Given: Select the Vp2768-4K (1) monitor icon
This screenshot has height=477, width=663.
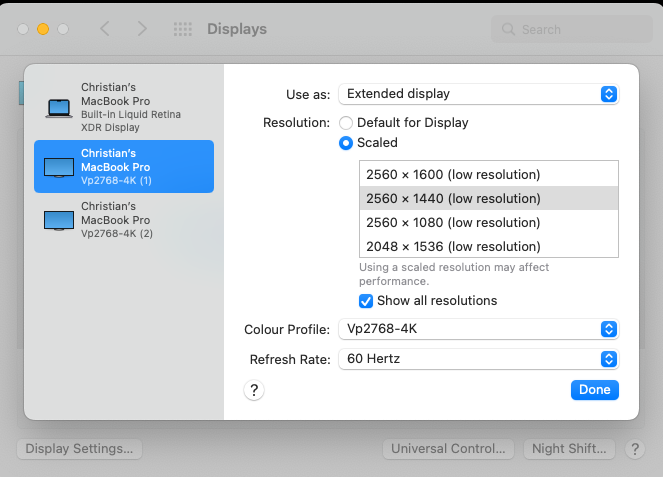Looking at the screenshot, I should [59, 167].
